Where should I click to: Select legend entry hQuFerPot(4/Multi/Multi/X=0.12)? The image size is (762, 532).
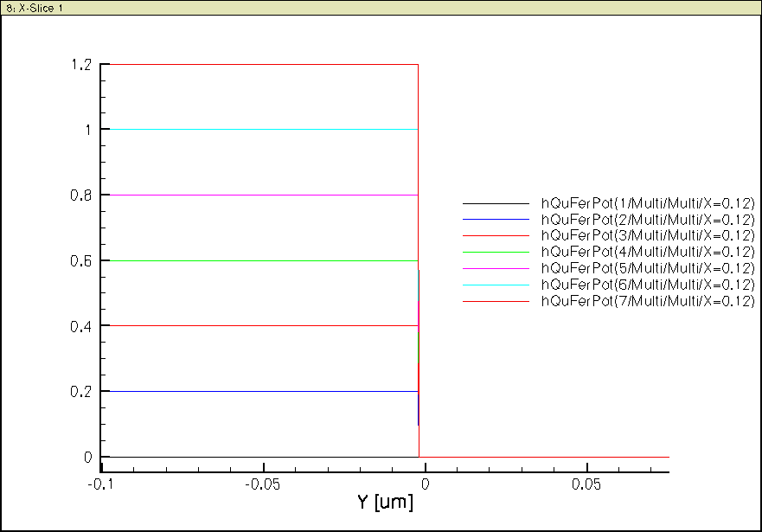[649, 252]
